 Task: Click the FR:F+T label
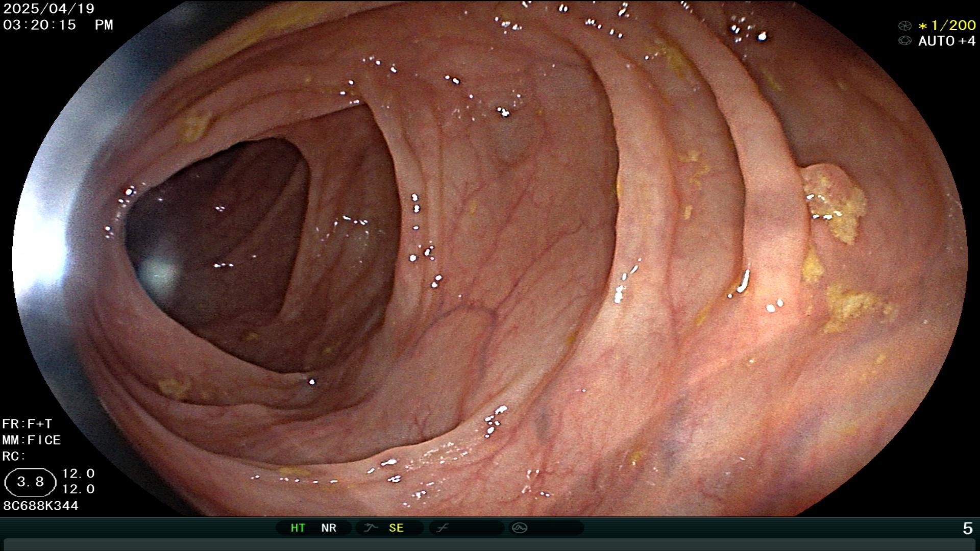point(27,424)
